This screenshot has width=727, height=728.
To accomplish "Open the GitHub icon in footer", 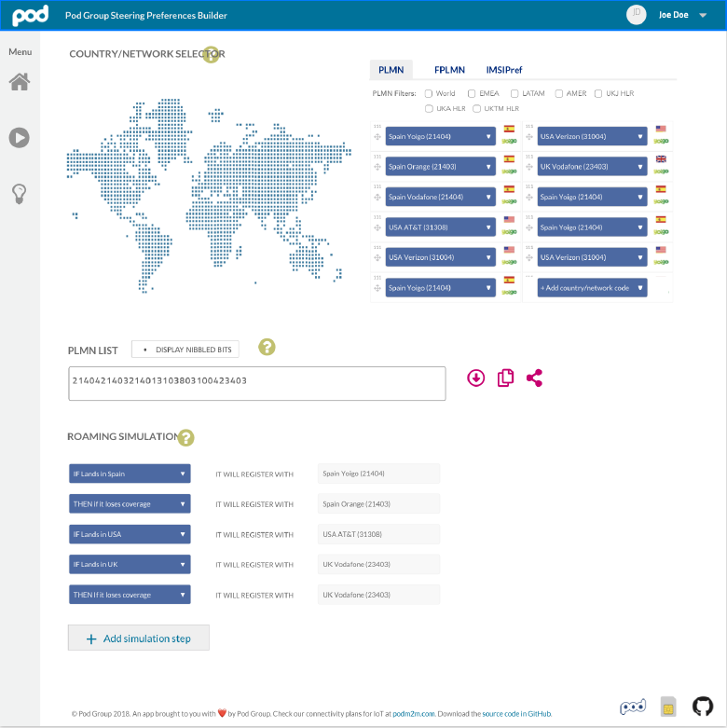I will pyautogui.click(x=703, y=706).
